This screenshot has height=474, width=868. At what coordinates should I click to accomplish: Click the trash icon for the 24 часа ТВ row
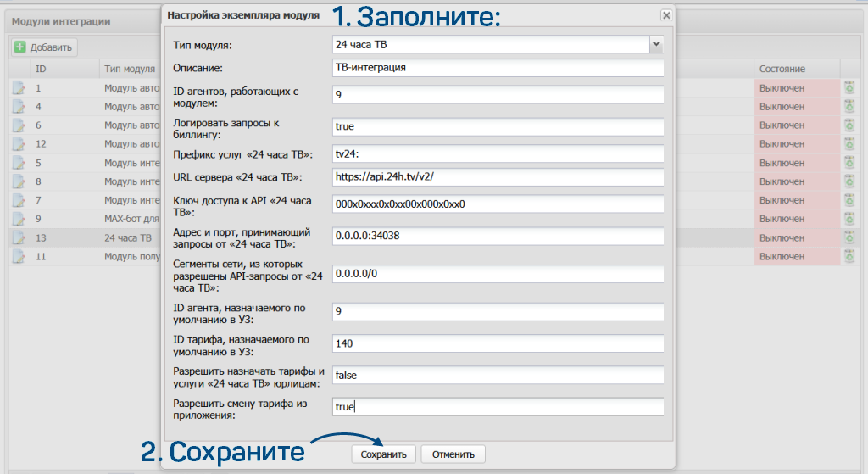point(849,238)
